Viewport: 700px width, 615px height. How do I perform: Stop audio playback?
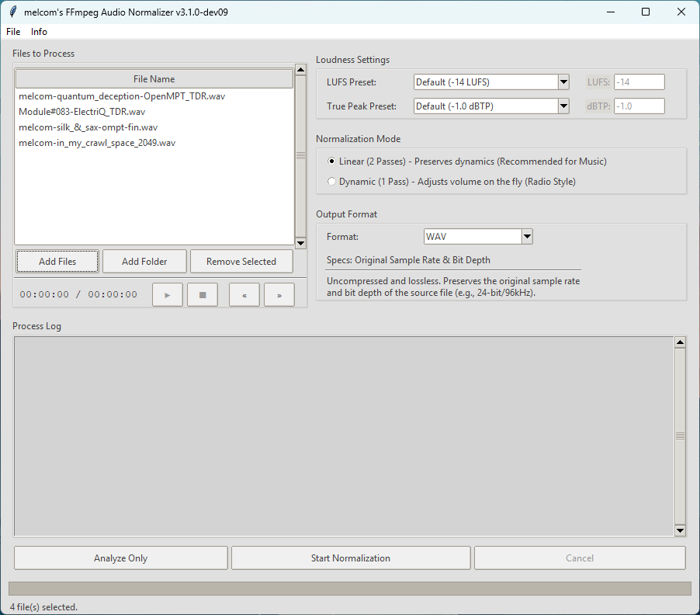[x=203, y=295]
